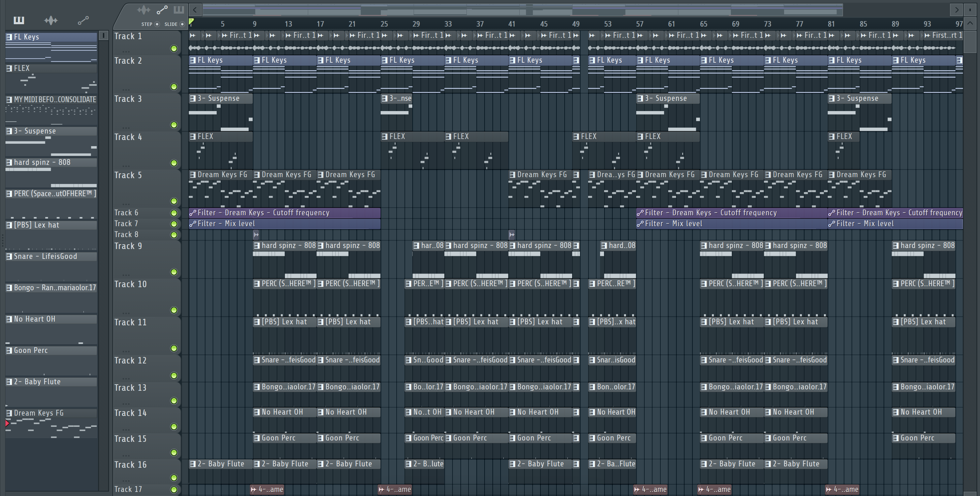980x496 pixels.
Task: Click the FLEX pattern icon in picker
Action: tap(9, 68)
